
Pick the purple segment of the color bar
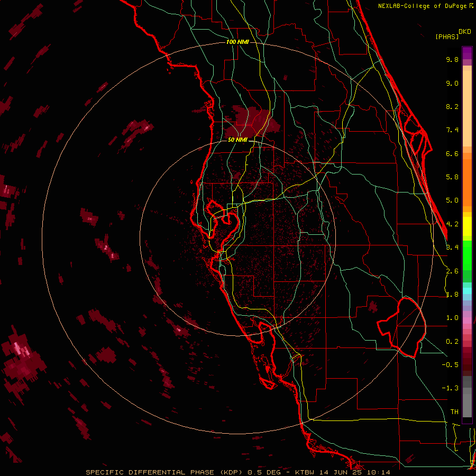[x=467, y=53]
